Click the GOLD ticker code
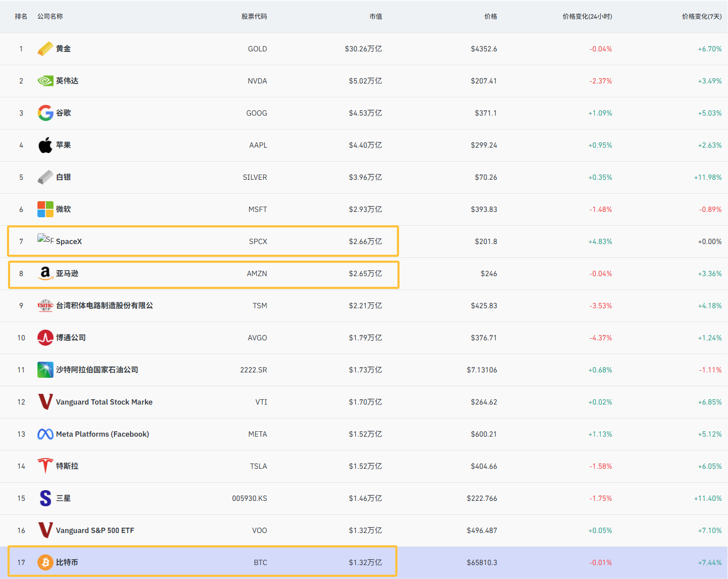The image size is (728, 579). point(257,49)
